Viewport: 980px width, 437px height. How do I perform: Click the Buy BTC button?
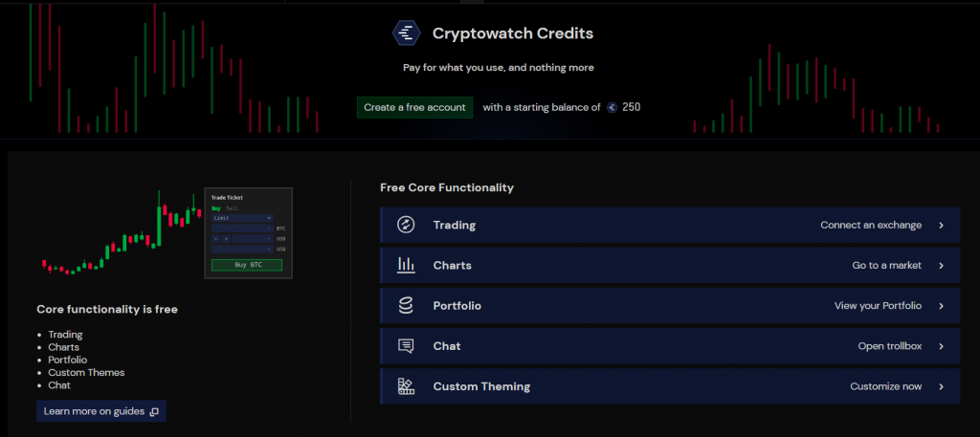247,265
